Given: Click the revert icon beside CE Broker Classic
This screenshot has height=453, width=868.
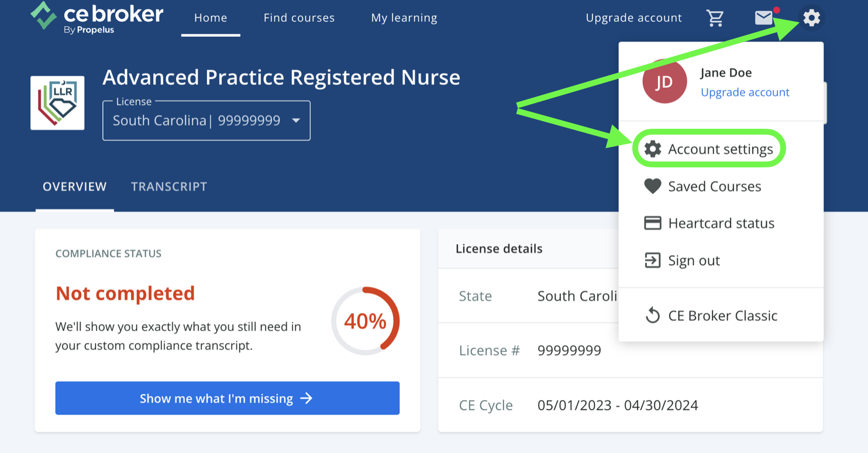Looking at the screenshot, I should [x=653, y=315].
